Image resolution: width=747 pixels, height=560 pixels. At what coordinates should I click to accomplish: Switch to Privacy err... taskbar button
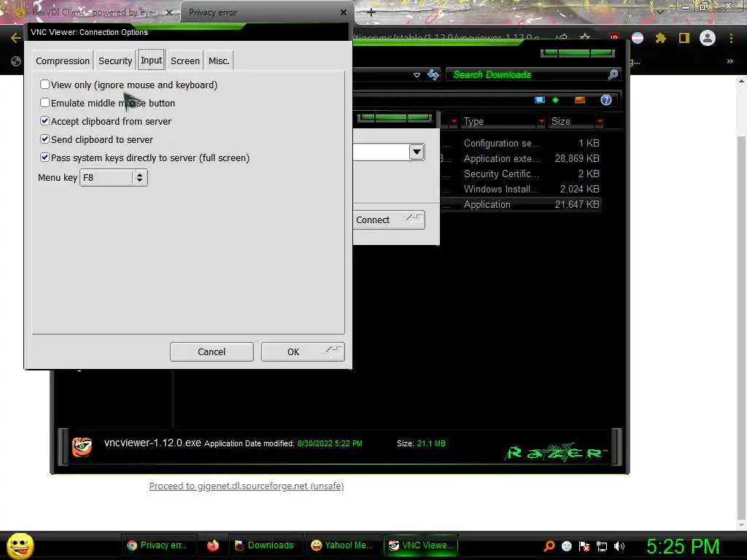click(x=158, y=545)
